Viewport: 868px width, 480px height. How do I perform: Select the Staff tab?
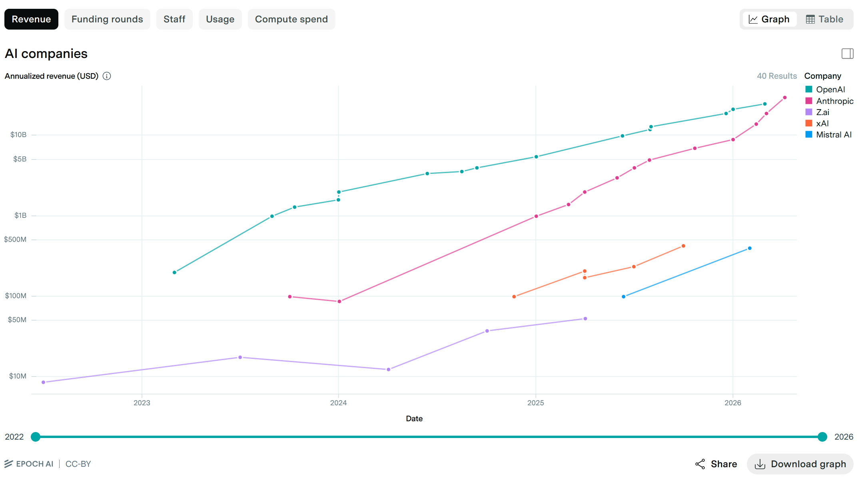[x=174, y=19]
